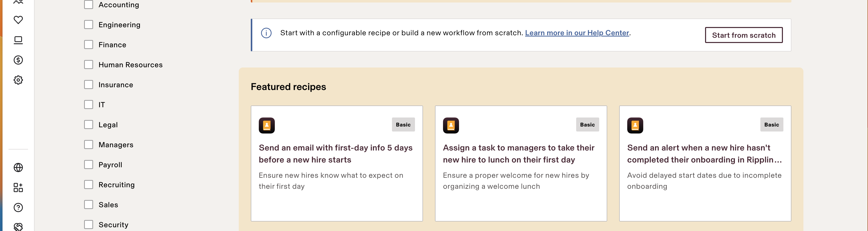The height and width of the screenshot is (231, 868).
Task: Click the Start from scratch button
Action: (744, 35)
